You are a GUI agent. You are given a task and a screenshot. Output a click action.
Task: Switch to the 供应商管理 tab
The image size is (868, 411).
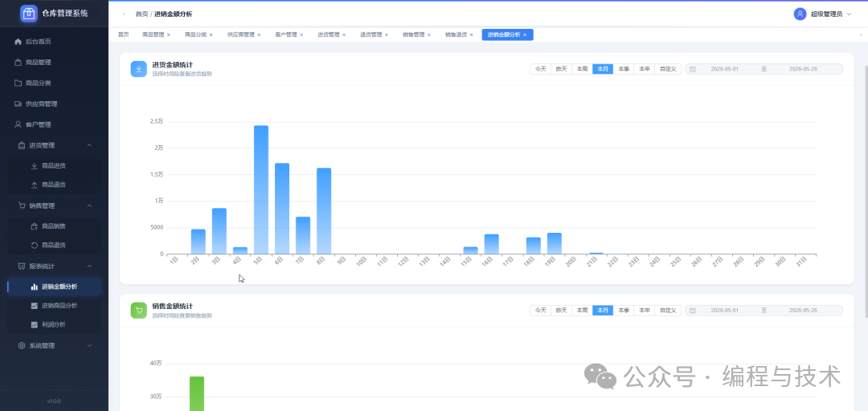(x=241, y=35)
